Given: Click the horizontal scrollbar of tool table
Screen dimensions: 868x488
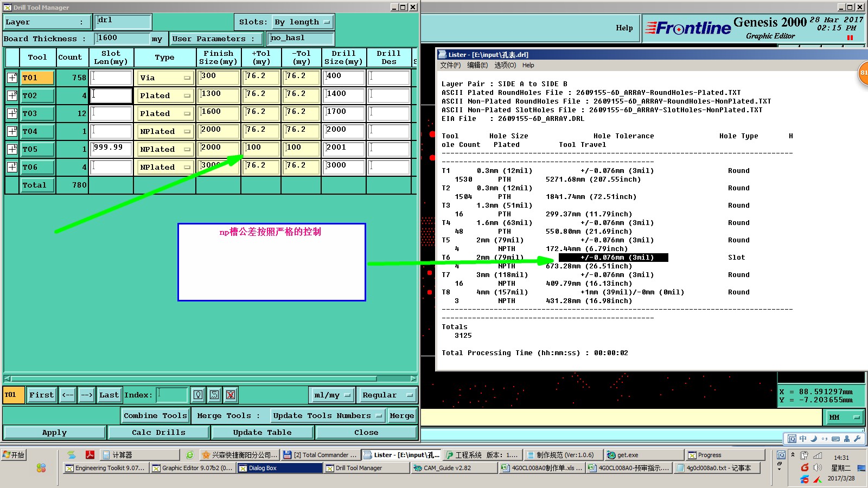Looking at the screenshot, I should tap(210, 378).
